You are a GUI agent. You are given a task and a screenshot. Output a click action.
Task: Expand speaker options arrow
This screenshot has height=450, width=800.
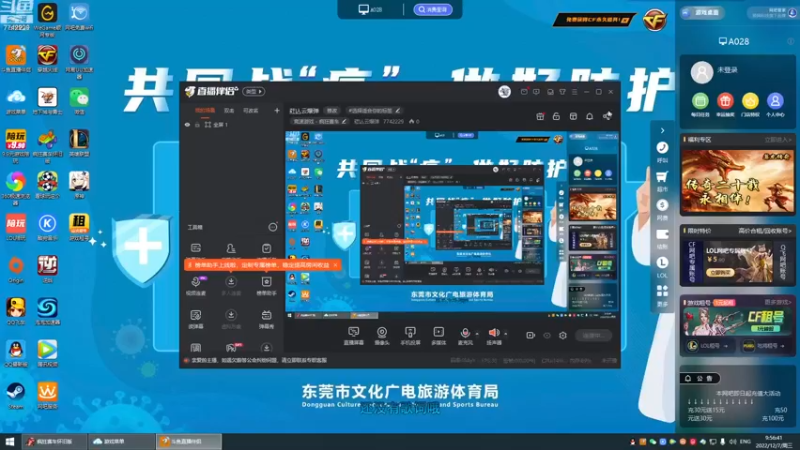pos(506,334)
